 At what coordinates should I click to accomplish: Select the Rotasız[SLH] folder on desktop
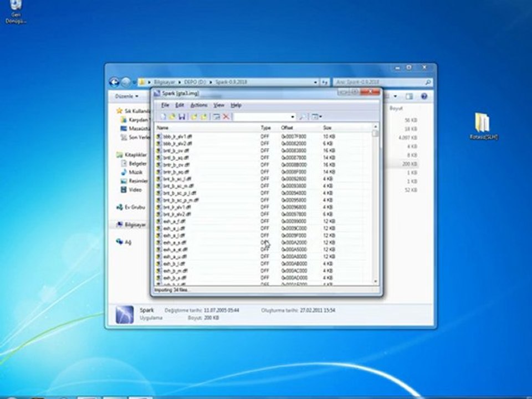(x=483, y=126)
